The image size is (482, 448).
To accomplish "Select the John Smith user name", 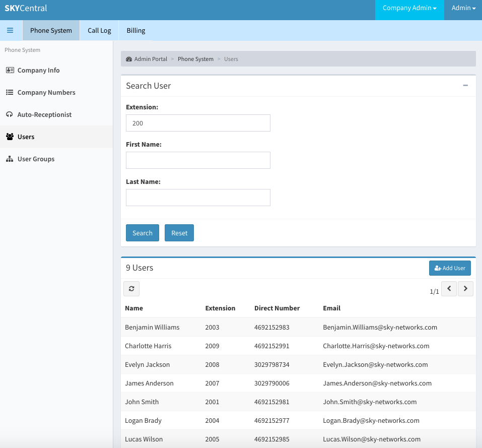I will click(142, 402).
